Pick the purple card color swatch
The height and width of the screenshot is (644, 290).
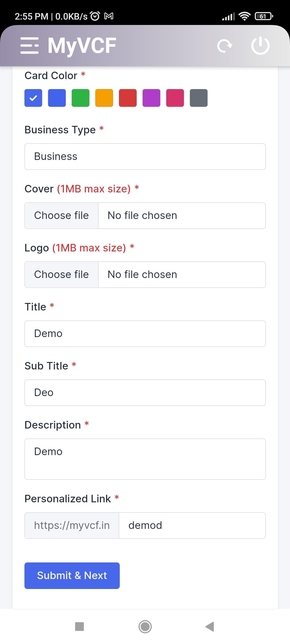point(151,98)
